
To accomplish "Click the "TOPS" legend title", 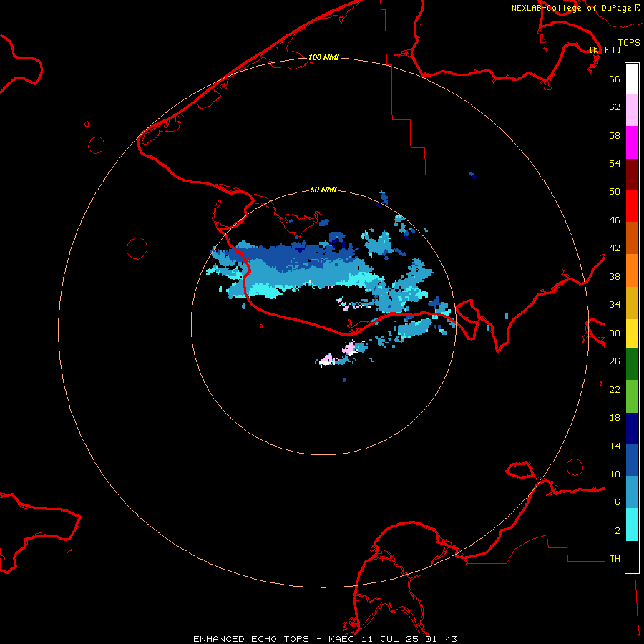I will pyautogui.click(x=629, y=42).
